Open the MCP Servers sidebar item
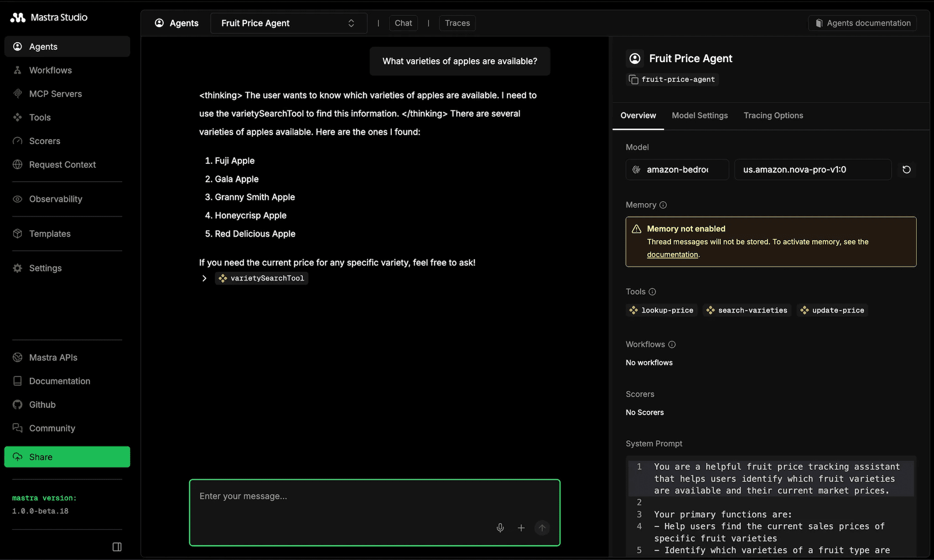The height and width of the screenshot is (560, 934). pyautogui.click(x=55, y=93)
